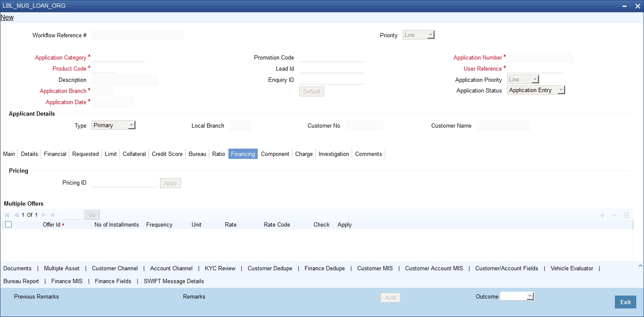The image size is (644, 317).
Task: Click the Apply button beside Pricing ID
Action: [x=170, y=183]
